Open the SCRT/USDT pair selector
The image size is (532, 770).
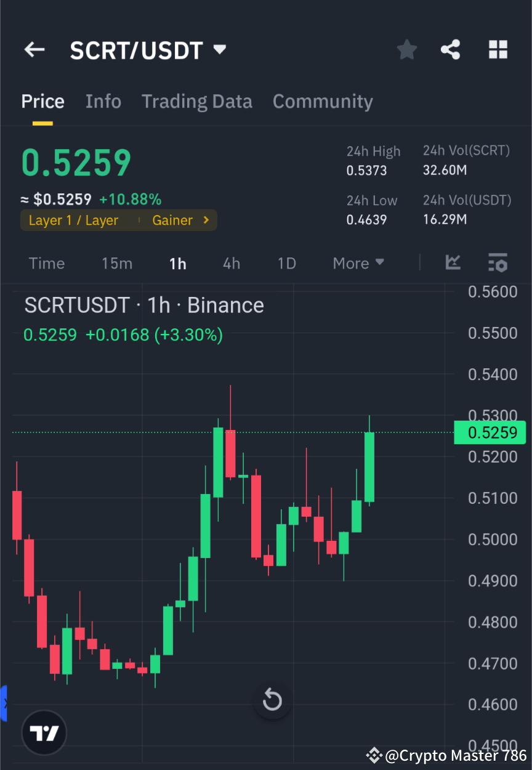(x=148, y=49)
